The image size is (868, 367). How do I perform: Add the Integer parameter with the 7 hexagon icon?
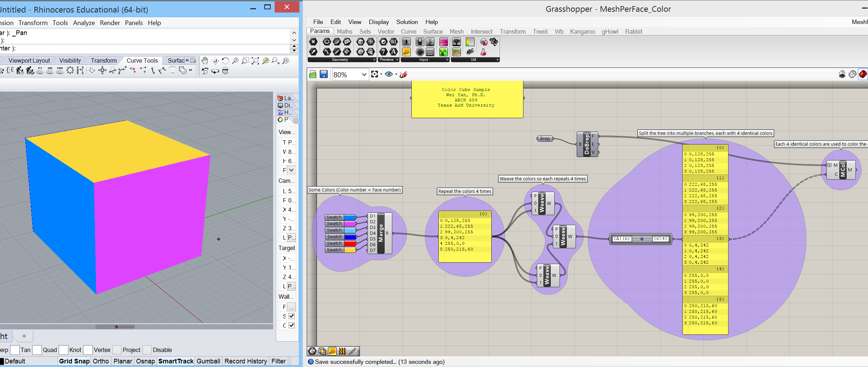click(x=384, y=52)
